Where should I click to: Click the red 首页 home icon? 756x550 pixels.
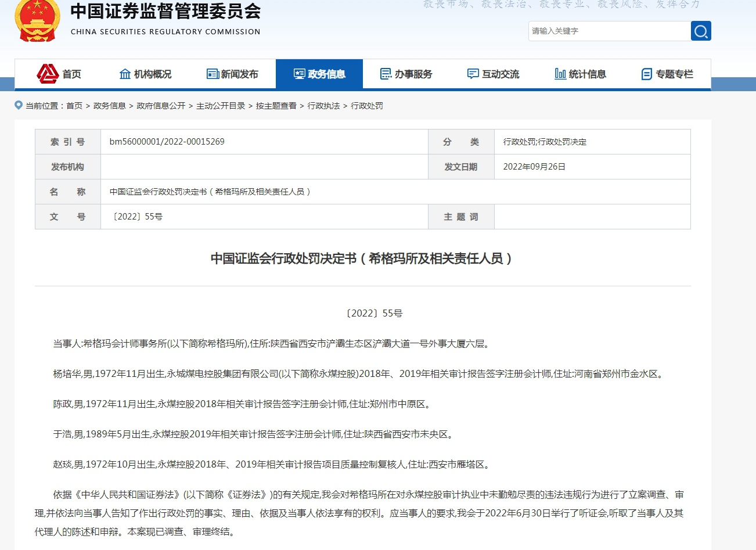[x=48, y=74]
